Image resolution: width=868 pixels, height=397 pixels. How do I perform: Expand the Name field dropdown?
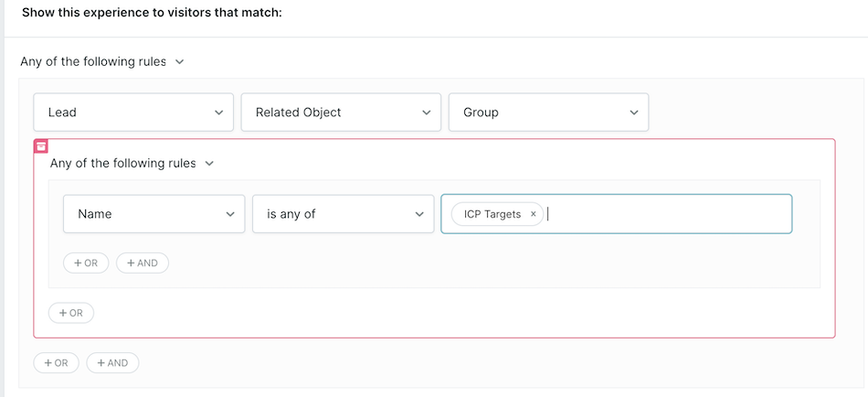click(x=153, y=214)
